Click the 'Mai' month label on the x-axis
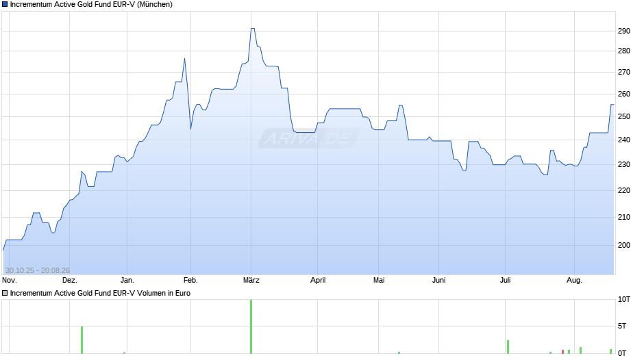The image size is (644, 360). 379,281
